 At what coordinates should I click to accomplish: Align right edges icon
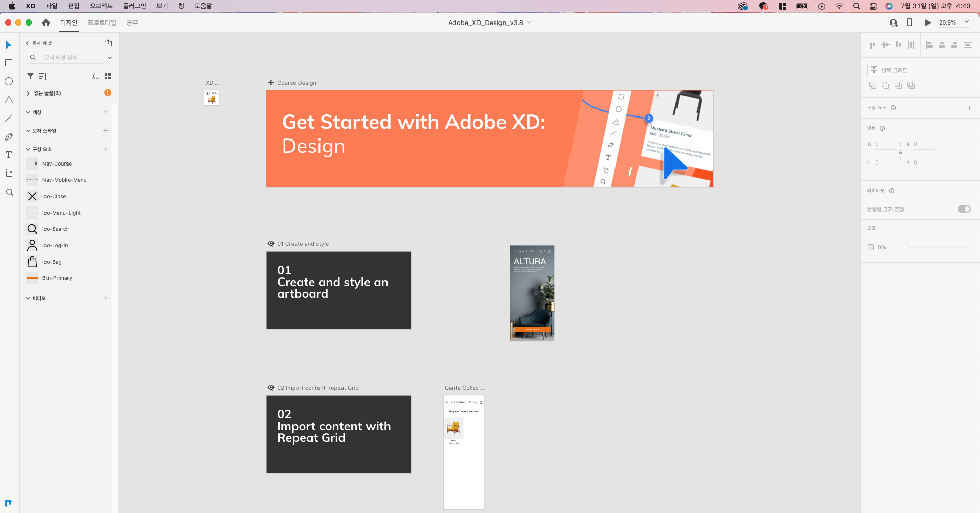point(954,45)
